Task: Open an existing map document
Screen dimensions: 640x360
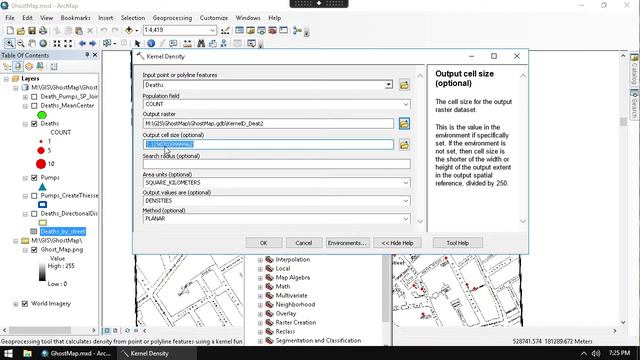Action: (21, 31)
